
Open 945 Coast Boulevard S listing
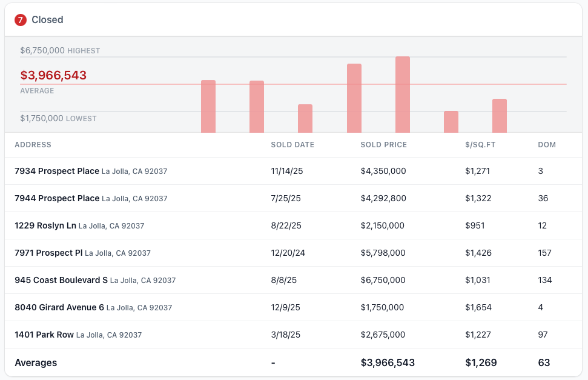pyautogui.click(x=61, y=280)
